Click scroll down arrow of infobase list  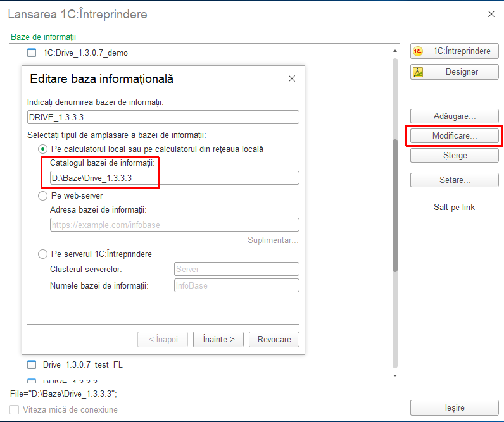[x=395, y=375]
